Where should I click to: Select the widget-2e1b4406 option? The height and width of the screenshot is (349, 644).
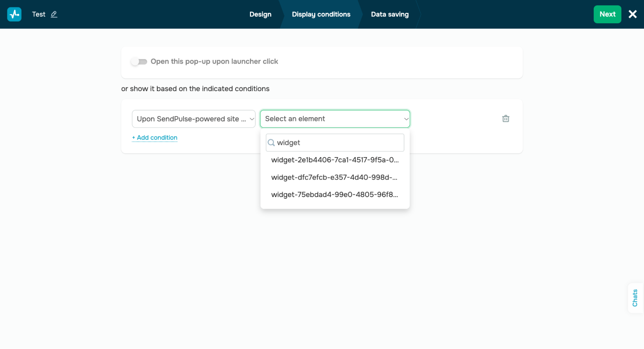[x=335, y=160]
